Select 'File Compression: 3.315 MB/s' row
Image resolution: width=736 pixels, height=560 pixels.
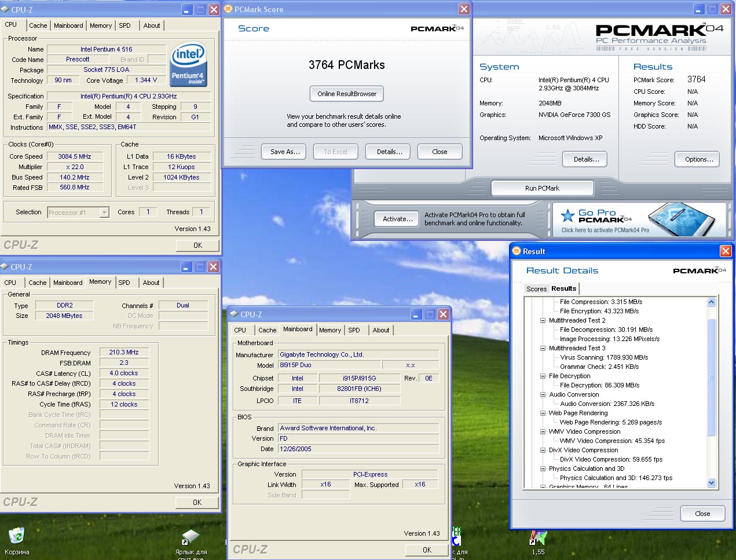tap(601, 302)
